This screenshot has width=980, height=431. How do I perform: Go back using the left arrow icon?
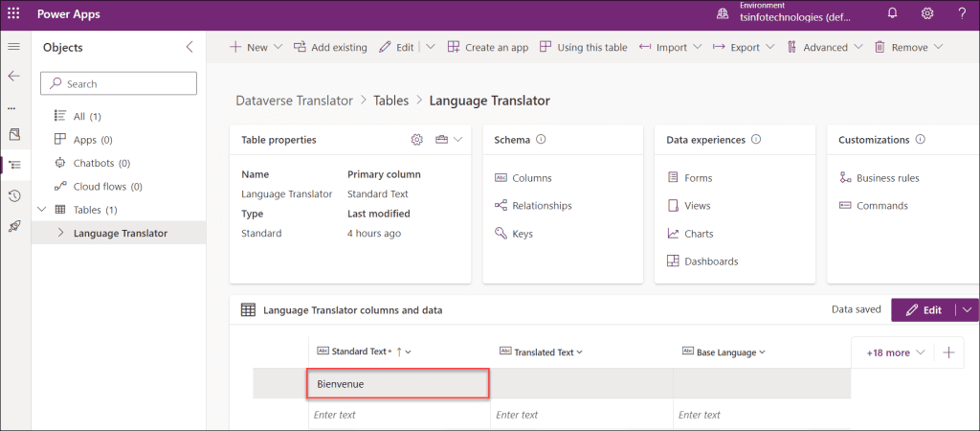13,76
